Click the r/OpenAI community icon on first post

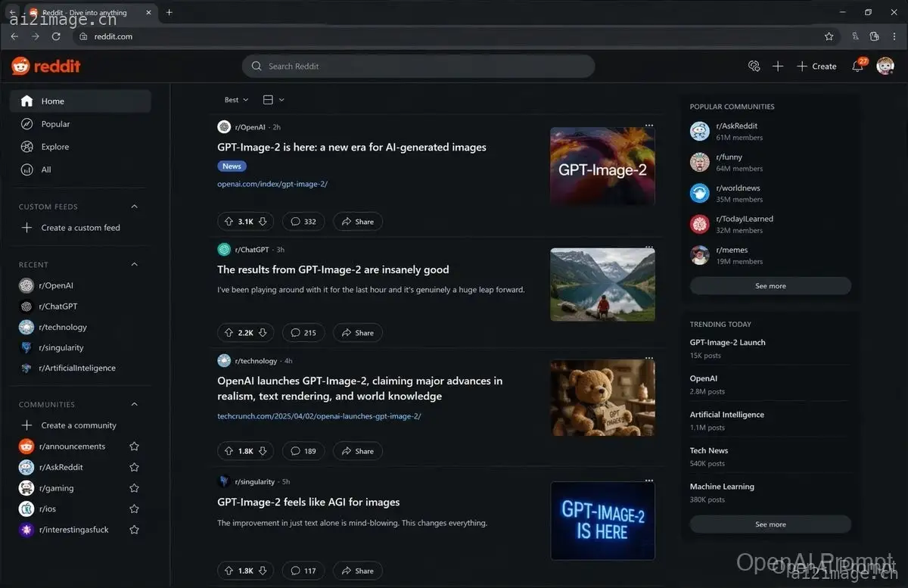(224, 127)
